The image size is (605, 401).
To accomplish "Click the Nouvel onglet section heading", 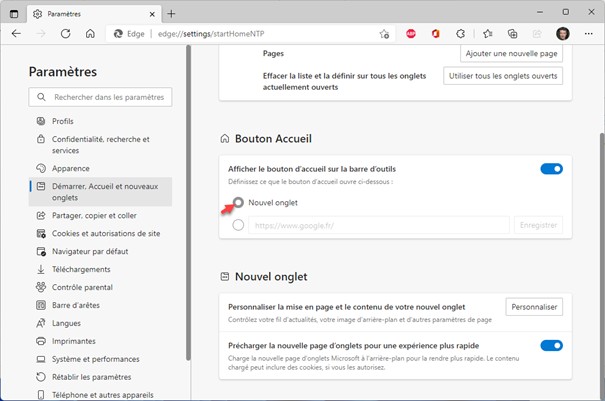I will (x=271, y=277).
